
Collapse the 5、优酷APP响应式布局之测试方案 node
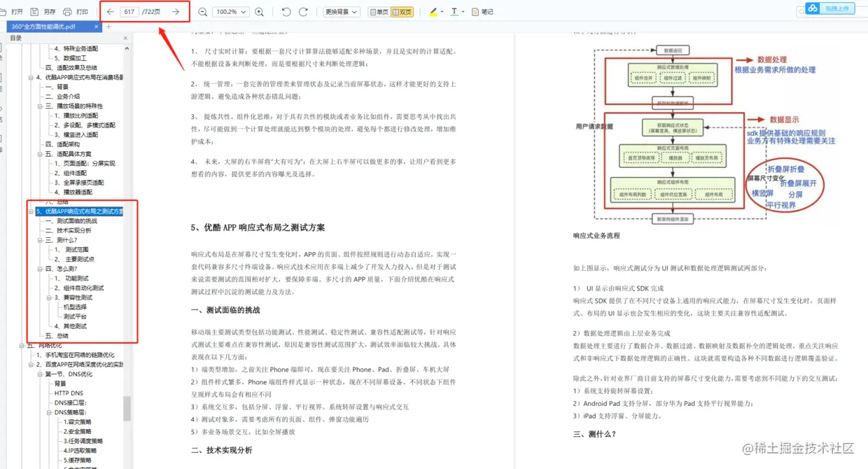point(31,211)
